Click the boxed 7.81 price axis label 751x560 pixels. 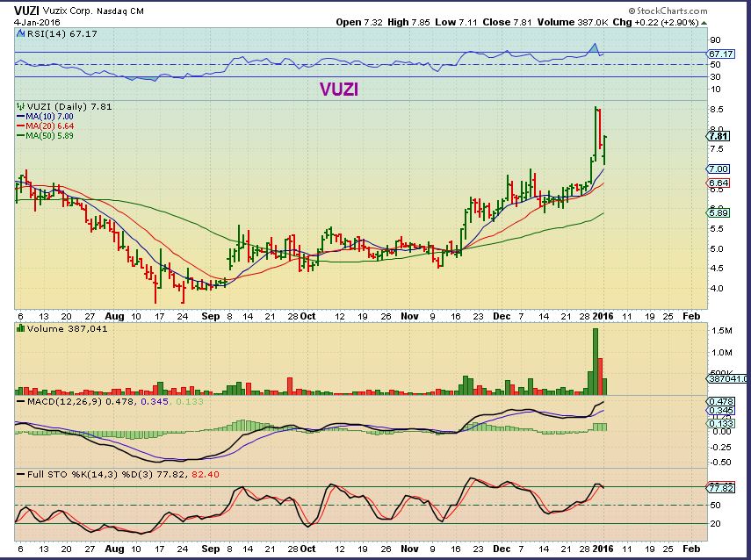[719, 136]
